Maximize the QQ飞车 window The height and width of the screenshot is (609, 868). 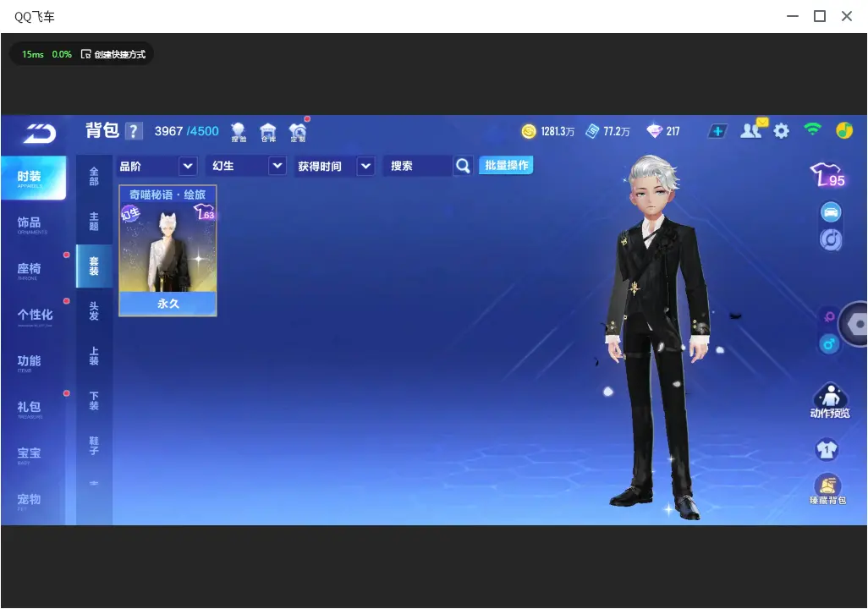819,17
